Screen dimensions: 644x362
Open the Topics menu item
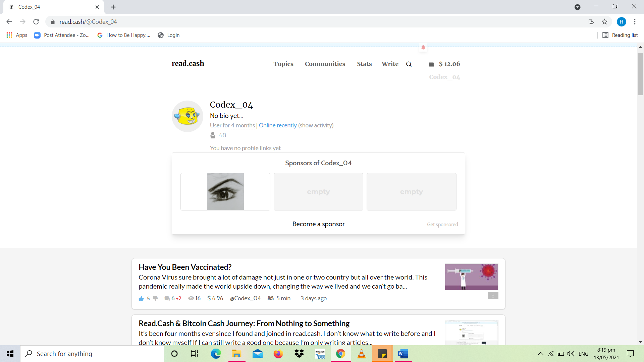click(283, 64)
